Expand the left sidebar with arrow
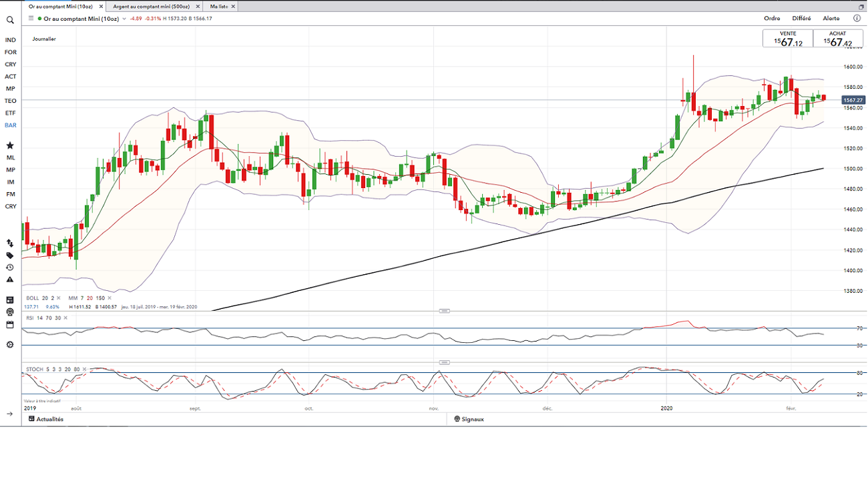Screen dimensions: 868x487 [x=10, y=414]
